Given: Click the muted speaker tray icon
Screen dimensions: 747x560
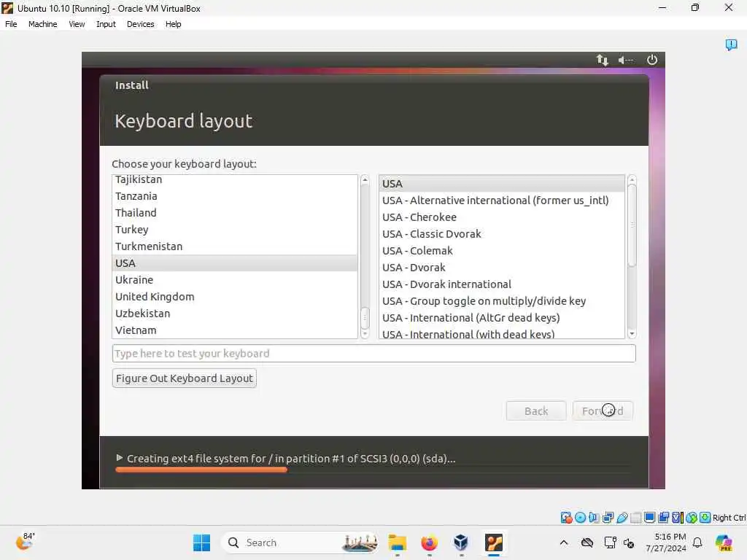Looking at the screenshot, I should (629, 542).
